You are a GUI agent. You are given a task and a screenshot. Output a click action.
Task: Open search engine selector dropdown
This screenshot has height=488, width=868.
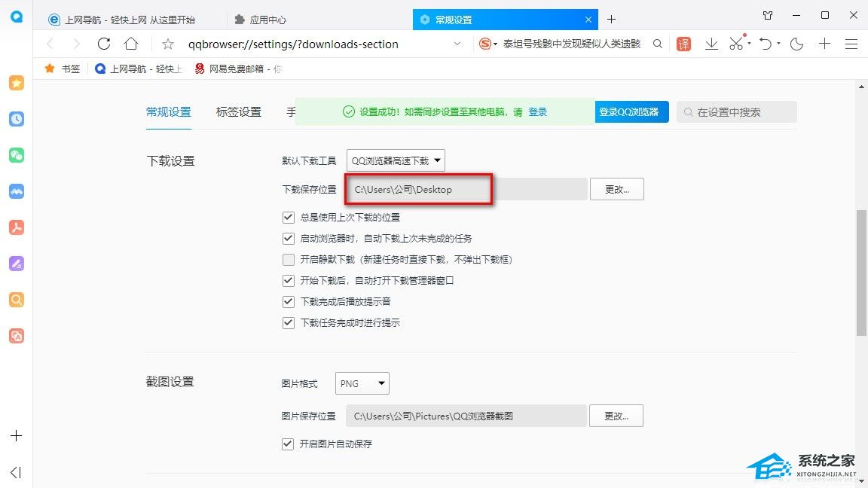pyautogui.click(x=487, y=44)
